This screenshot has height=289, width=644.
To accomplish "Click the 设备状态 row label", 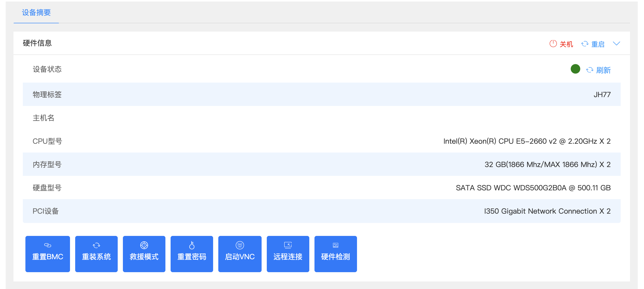I will (x=47, y=69).
